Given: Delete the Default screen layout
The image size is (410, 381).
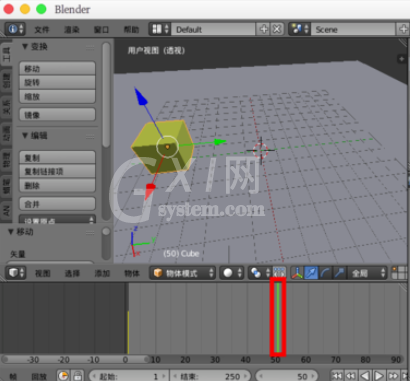Looking at the screenshot, I should (x=277, y=29).
